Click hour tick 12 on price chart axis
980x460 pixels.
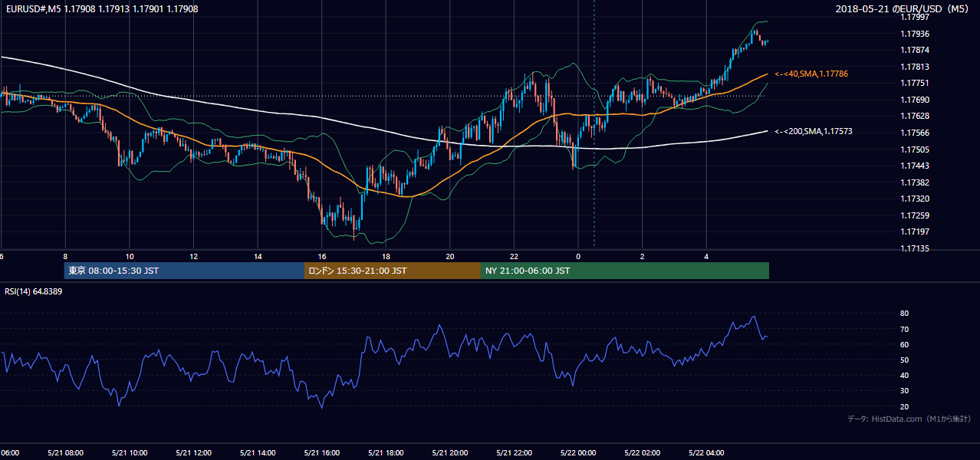pyautogui.click(x=193, y=257)
